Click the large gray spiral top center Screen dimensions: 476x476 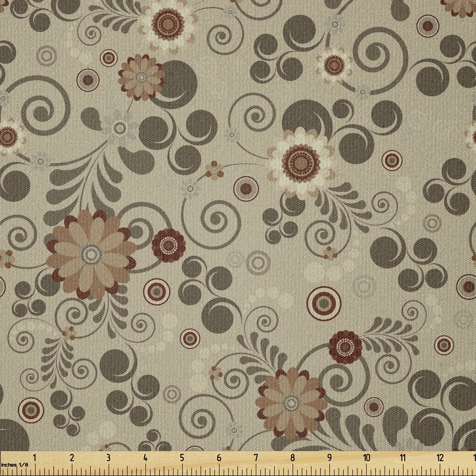[222, 38]
